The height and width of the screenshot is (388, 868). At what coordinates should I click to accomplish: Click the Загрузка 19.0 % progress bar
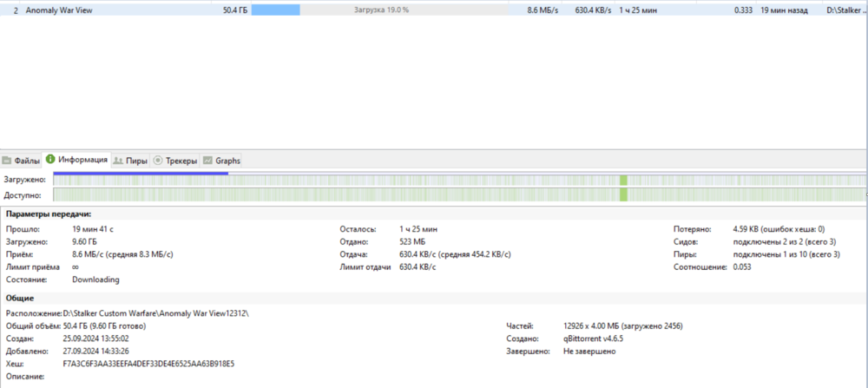(x=380, y=10)
